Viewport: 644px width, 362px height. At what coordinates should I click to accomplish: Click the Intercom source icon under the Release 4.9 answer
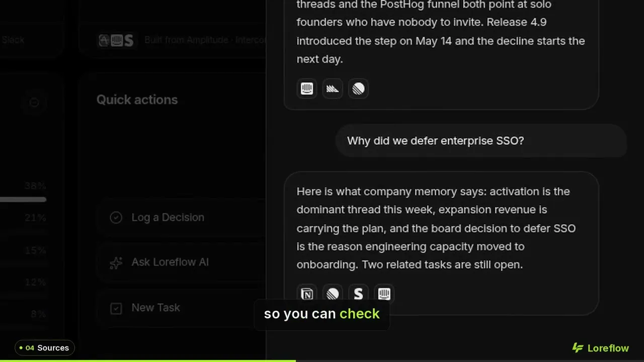[307, 89]
